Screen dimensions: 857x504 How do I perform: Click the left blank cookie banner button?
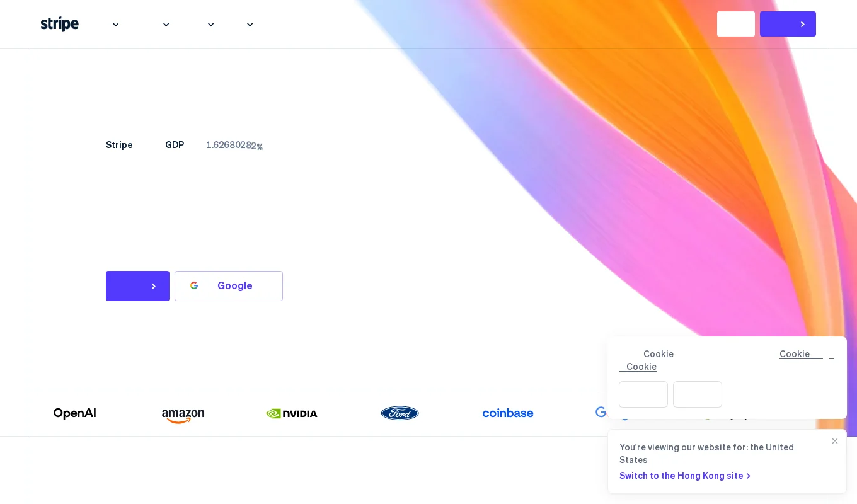[x=643, y=394]
